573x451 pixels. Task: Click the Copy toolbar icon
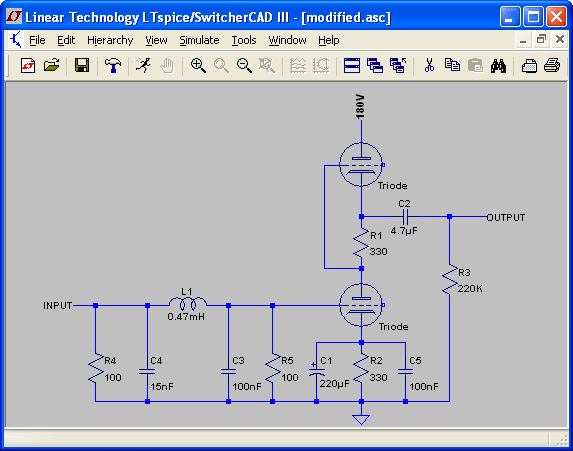click(452, 66)
